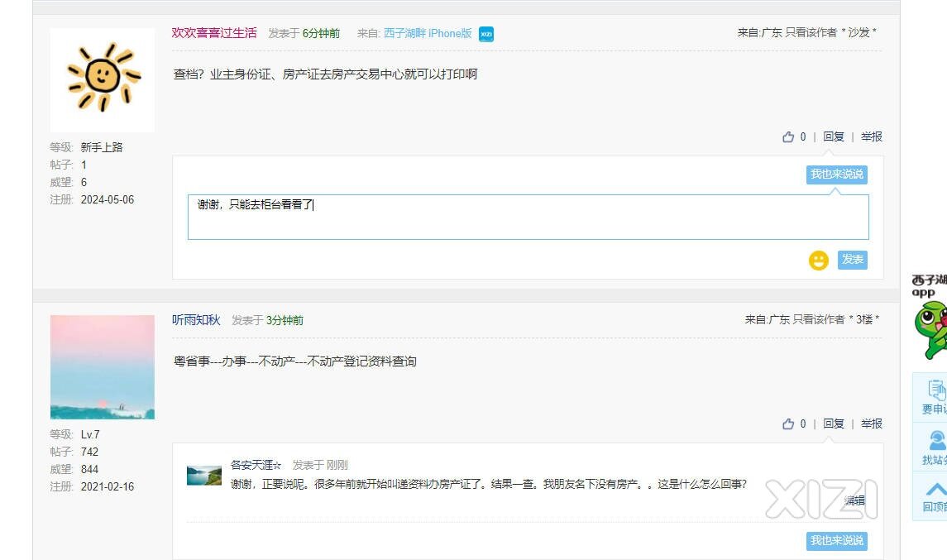The width and height of the screenshot is (947, 560).
Task: Click post text 粤省事---办事---不动产
Action: tap(294, 361)
